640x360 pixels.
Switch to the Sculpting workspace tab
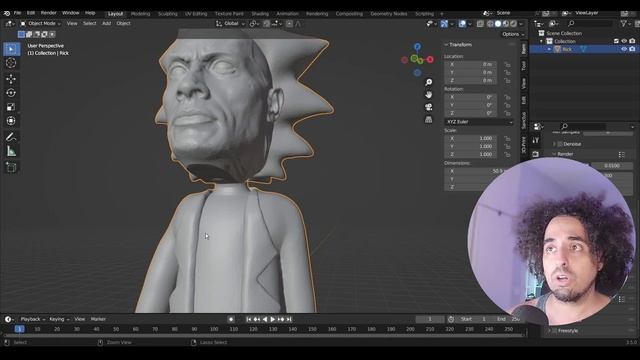coord(168,14)
